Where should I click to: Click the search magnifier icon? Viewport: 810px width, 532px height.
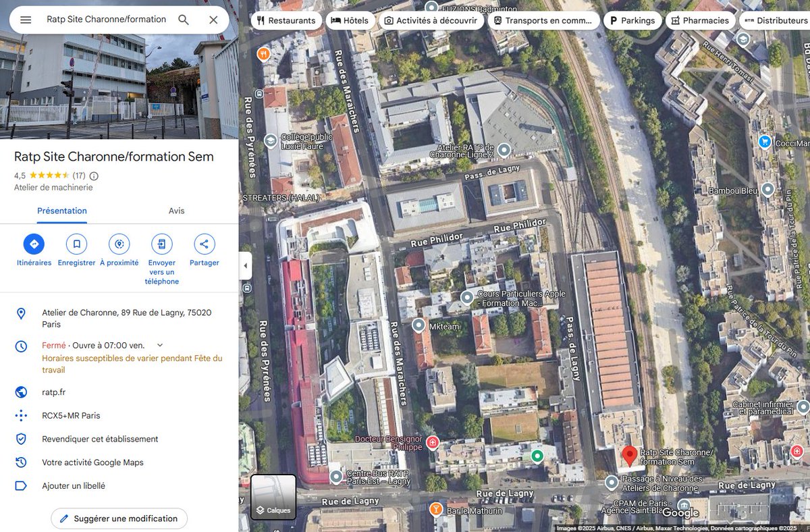(x=184, y=20)
